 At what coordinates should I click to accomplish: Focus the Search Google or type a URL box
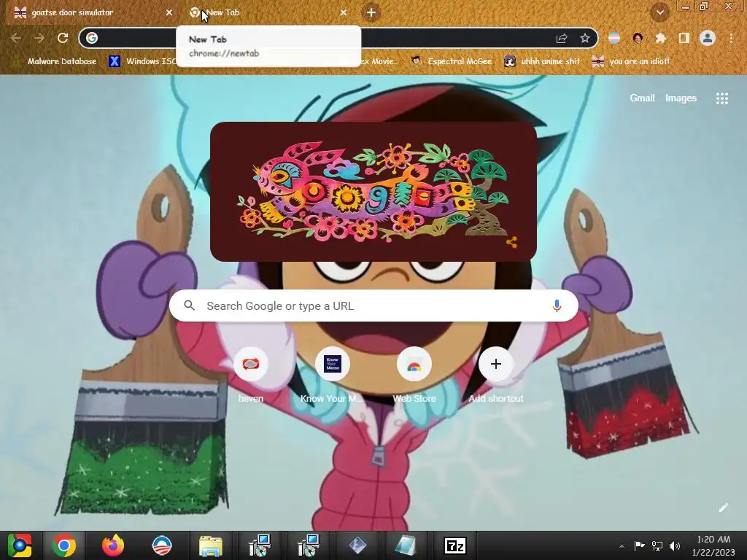[x=374, y=306]
